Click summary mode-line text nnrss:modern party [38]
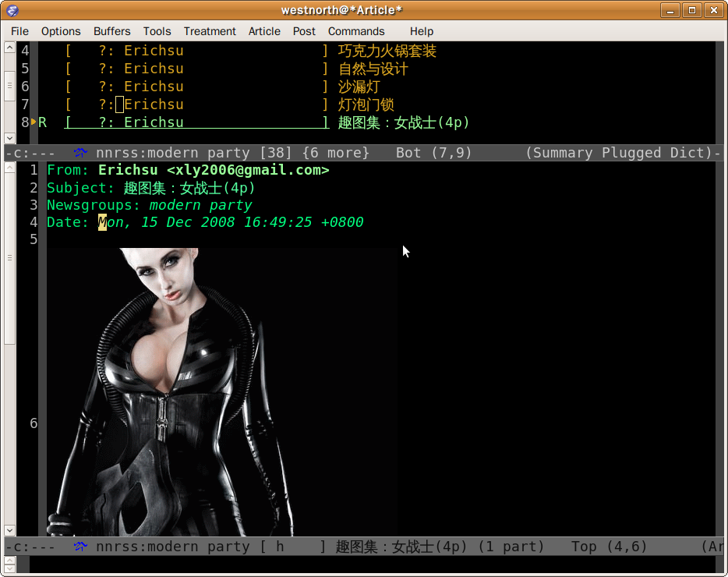The width and height of the screenshot is (728, 577). [193, 152]
